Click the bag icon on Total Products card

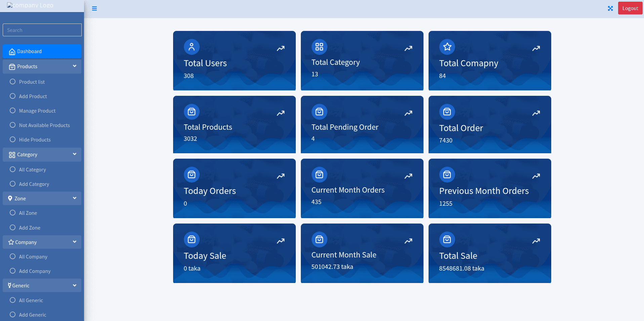point(192,112)
